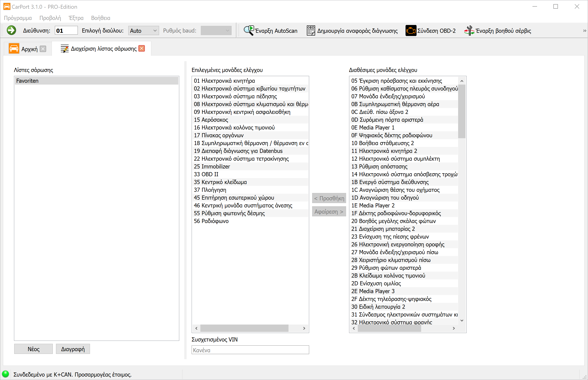
Task: Close the scan list management tab
Action: [142, 48]
